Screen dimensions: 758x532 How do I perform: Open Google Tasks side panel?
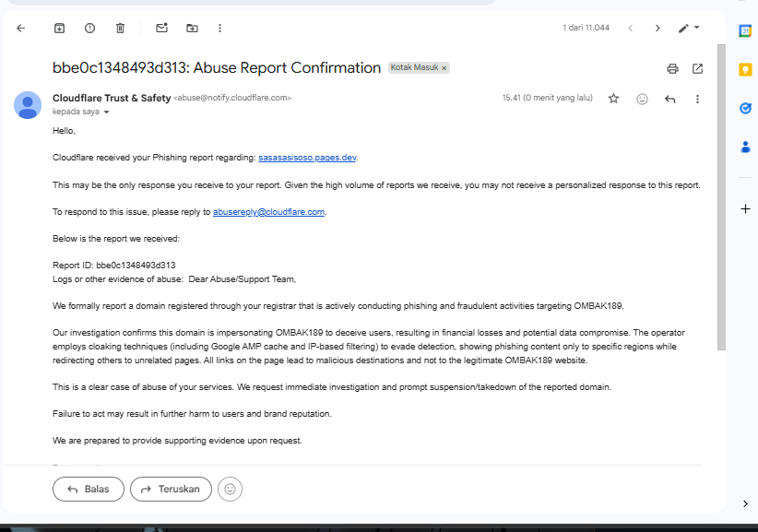[x=745, y=108]
